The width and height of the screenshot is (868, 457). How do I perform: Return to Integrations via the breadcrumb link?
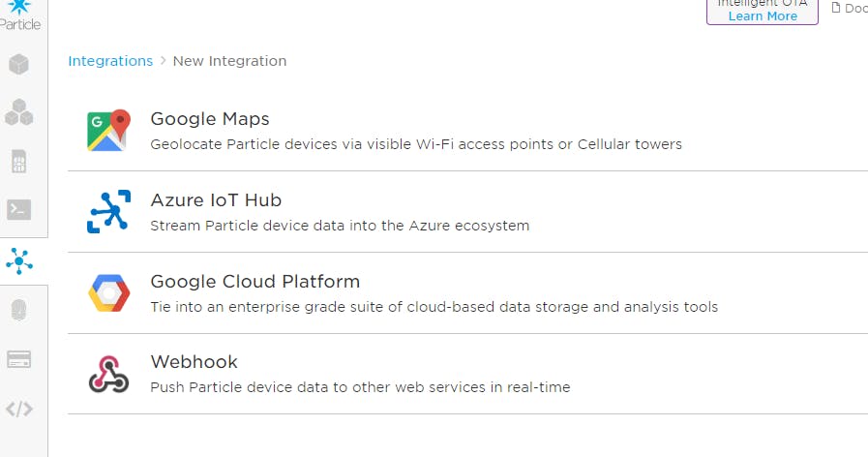pyautogui.click(x=110, y=61)
